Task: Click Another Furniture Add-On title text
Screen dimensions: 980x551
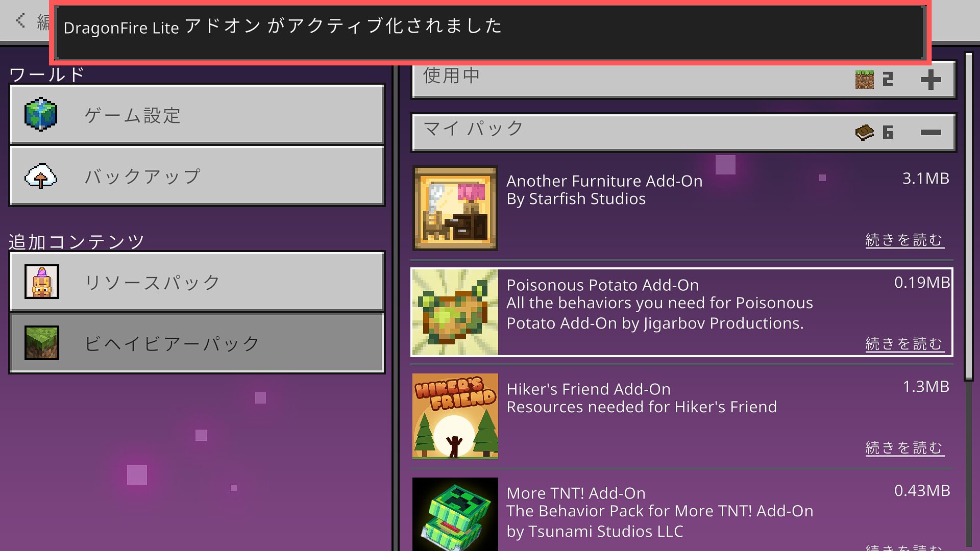Action: pyautogui.click(x=604, y=181)
